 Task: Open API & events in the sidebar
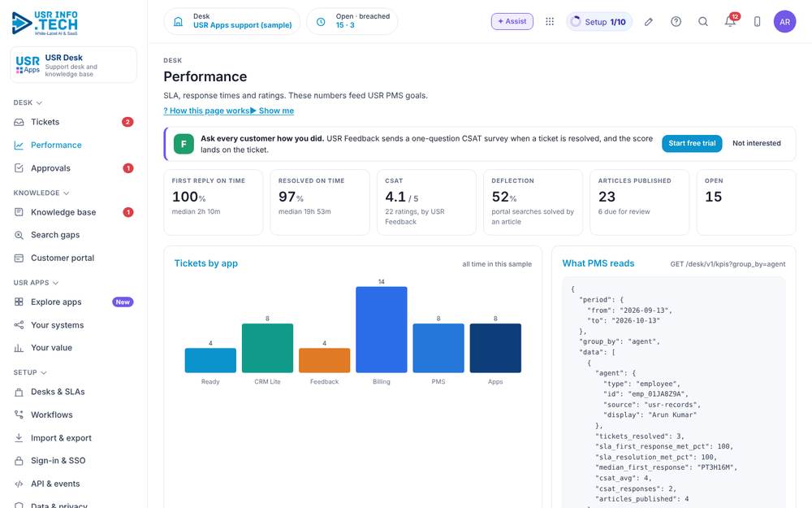[74, 484]
